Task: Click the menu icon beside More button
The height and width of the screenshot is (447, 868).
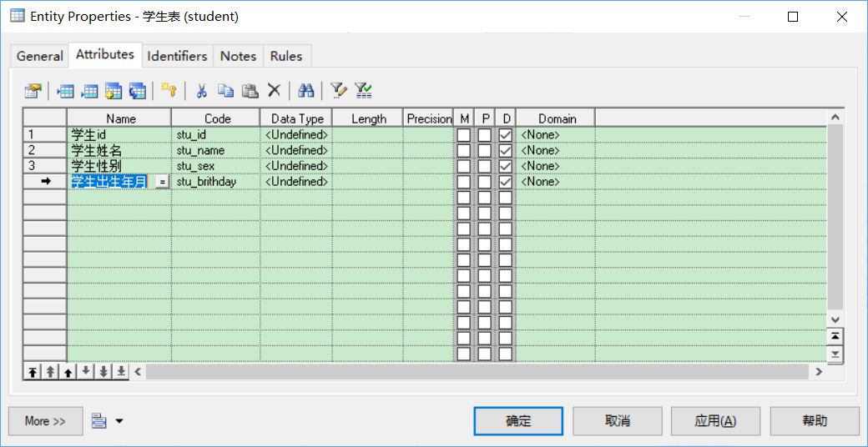Action: click(x=99, y=421)
